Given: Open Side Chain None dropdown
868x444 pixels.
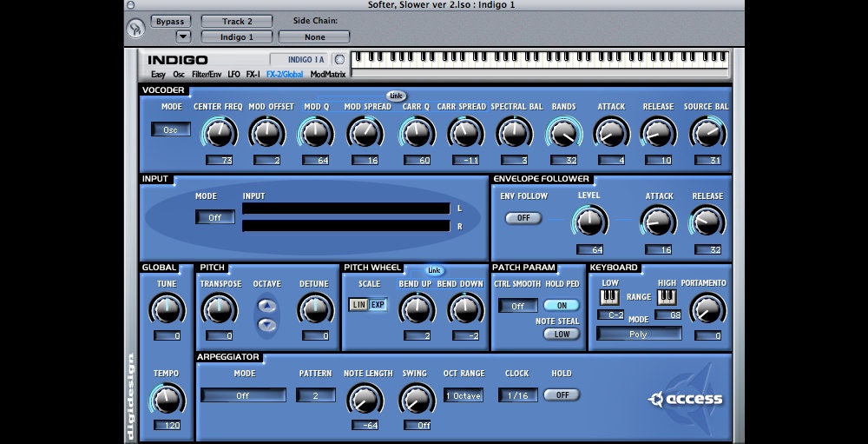Looking at the screenshot, I should coord(314,37).
